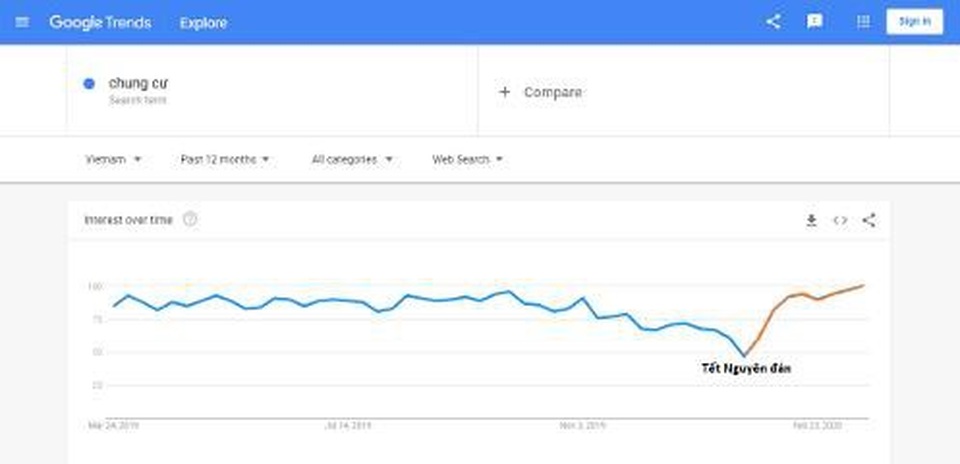Expand the Vietnam region dropdown
The image size is (960, 464).
tap(112, 159)
